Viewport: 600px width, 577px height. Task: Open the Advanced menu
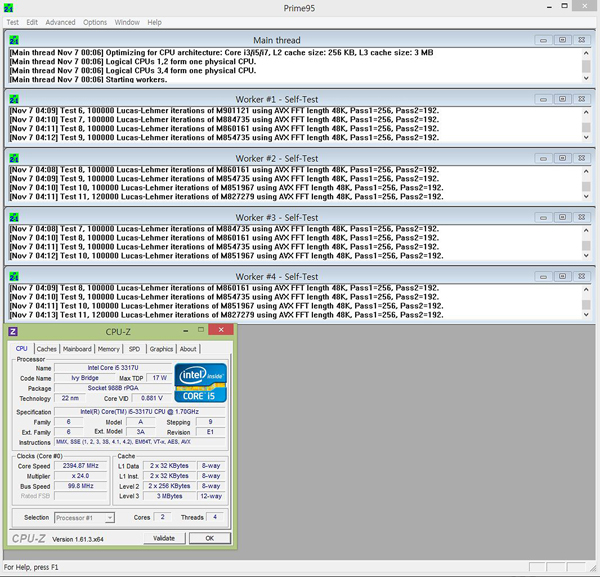coord(60,22)
